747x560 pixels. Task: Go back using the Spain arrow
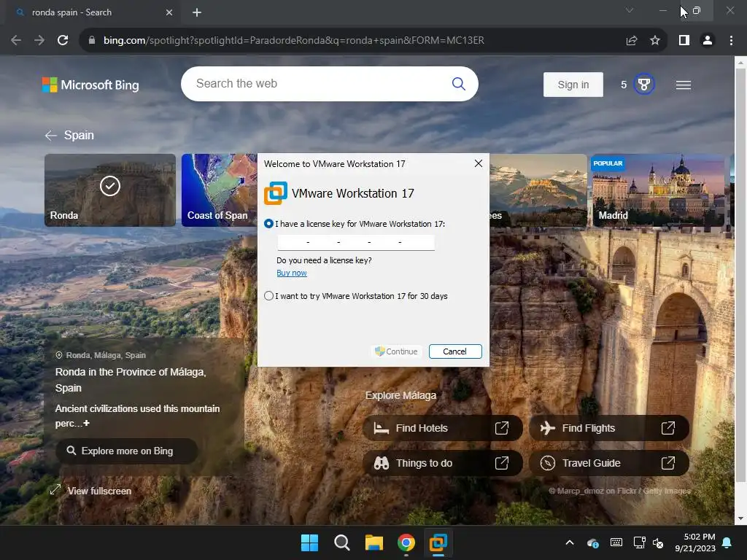[x=51, y=136]
